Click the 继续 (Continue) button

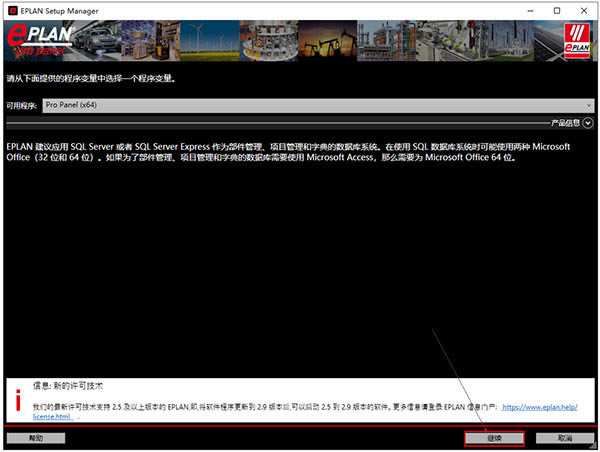pos(494,438)
